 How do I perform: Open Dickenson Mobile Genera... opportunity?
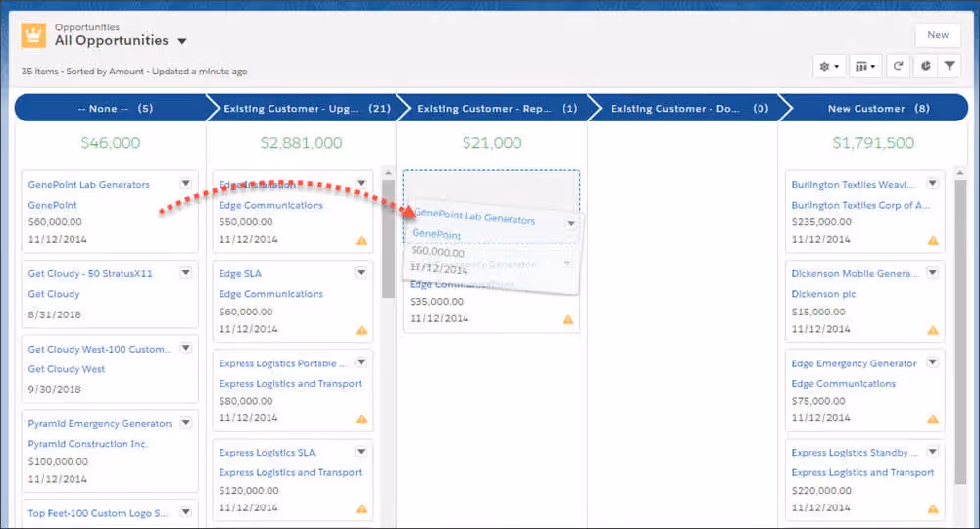click(855, 273)
